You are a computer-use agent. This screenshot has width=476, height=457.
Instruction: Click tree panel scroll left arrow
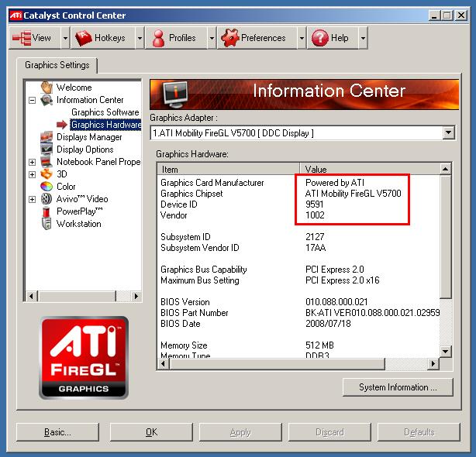pos(31,296)
